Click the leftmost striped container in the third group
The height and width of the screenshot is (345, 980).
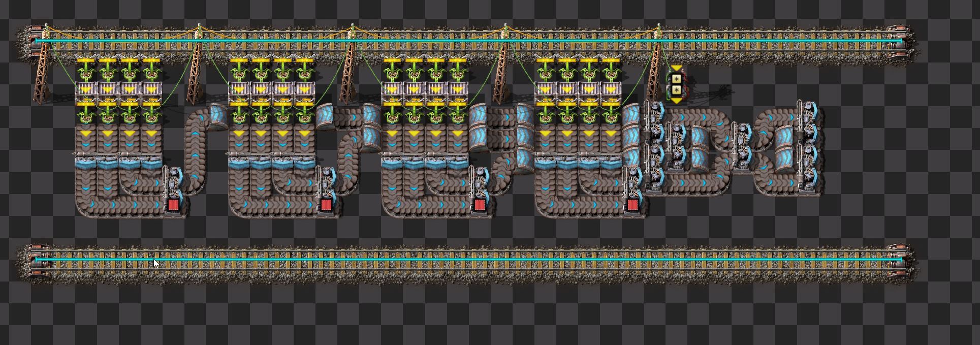(392, 90)
